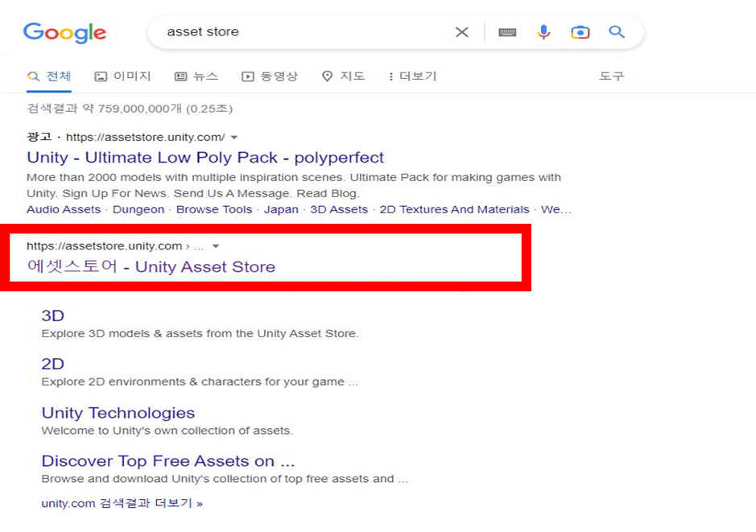The height and width of the screenshot is (532, 756).
Task: Open image search with the camera icon
Action: point(580,32)
